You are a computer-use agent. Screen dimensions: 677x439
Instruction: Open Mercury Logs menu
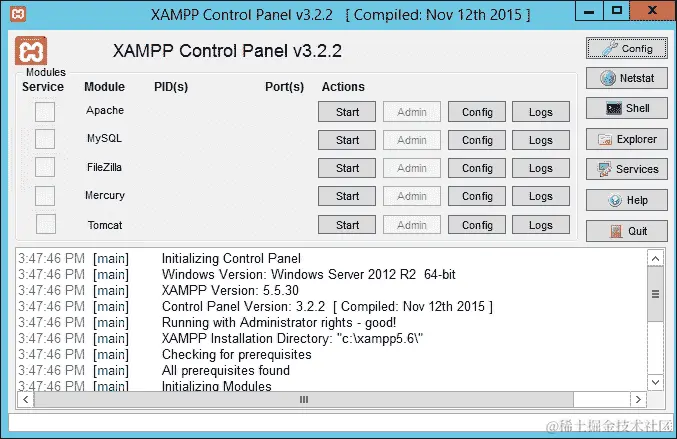tap(541, 196)
